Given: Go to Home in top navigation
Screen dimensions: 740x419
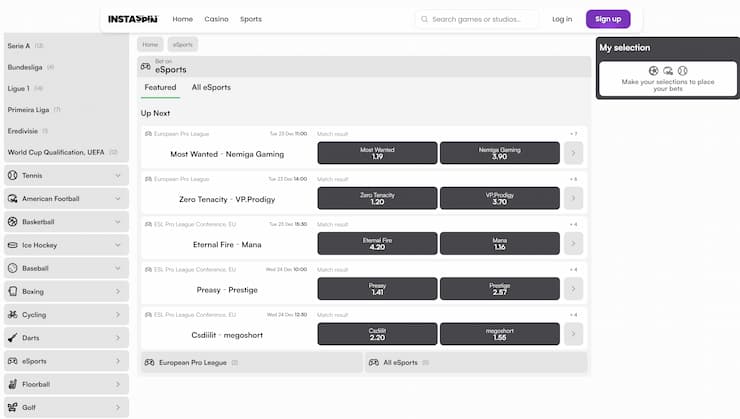Looking at the screenshot, I should point(183,19).
